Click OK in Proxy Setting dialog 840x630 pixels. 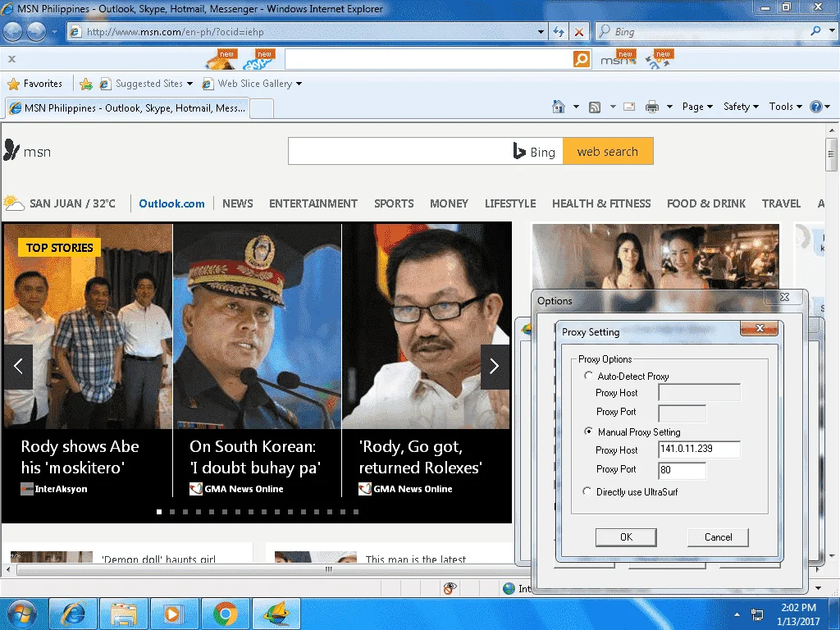[626, 537]
